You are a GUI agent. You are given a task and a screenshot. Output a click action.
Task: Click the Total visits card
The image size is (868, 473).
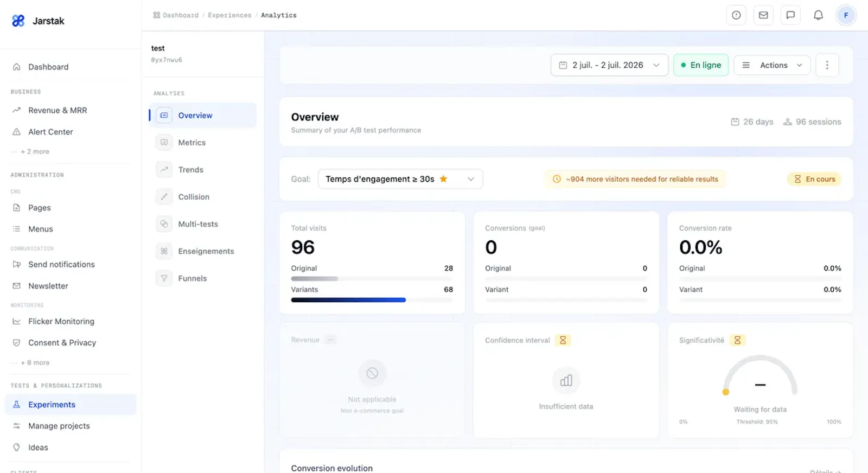coord(372,263)
